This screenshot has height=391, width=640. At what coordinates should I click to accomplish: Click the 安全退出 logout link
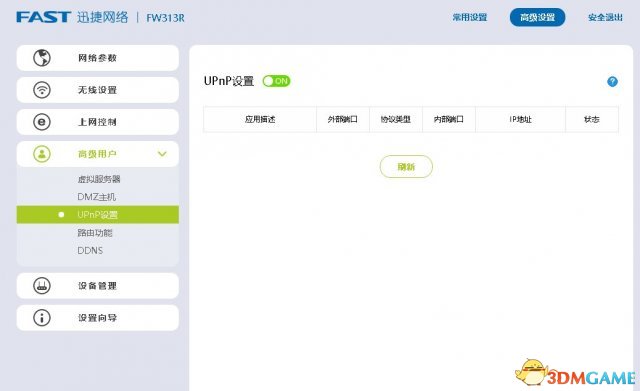(605, 17)
